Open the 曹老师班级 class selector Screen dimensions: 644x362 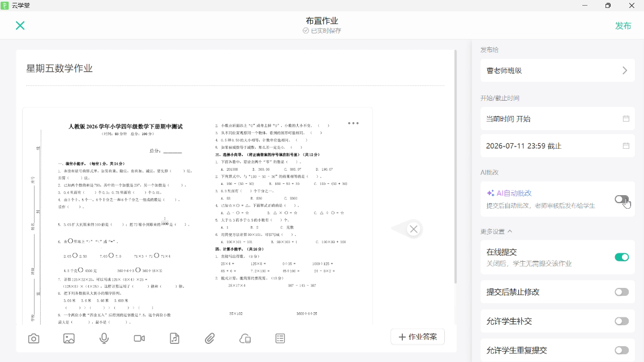(x=557, y=71)
